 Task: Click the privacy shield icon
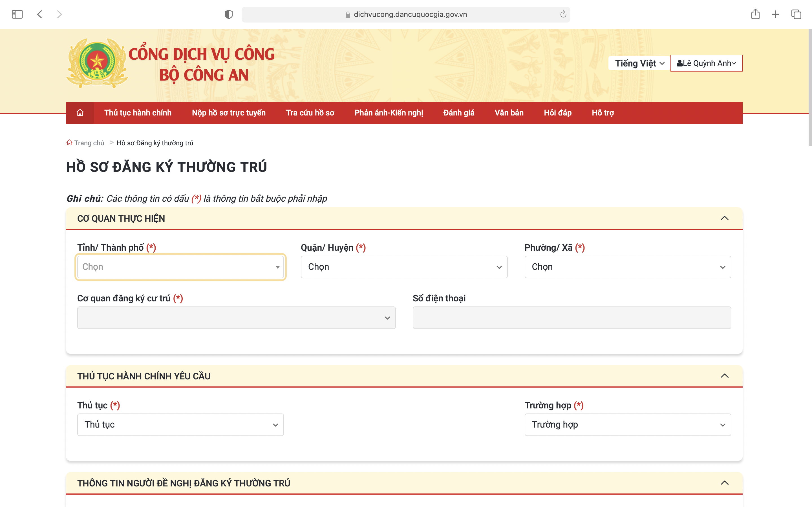point(228,14)
